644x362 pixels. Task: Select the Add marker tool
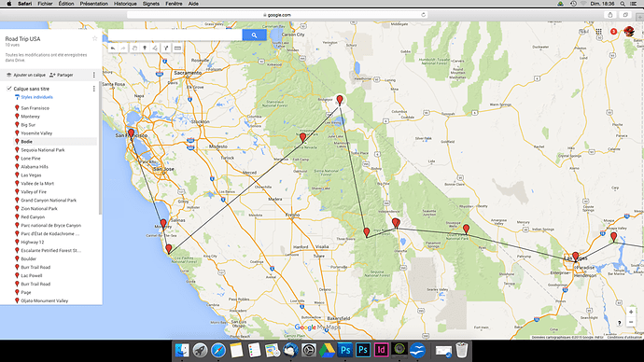pyautogui.click(x=145, y=48)
